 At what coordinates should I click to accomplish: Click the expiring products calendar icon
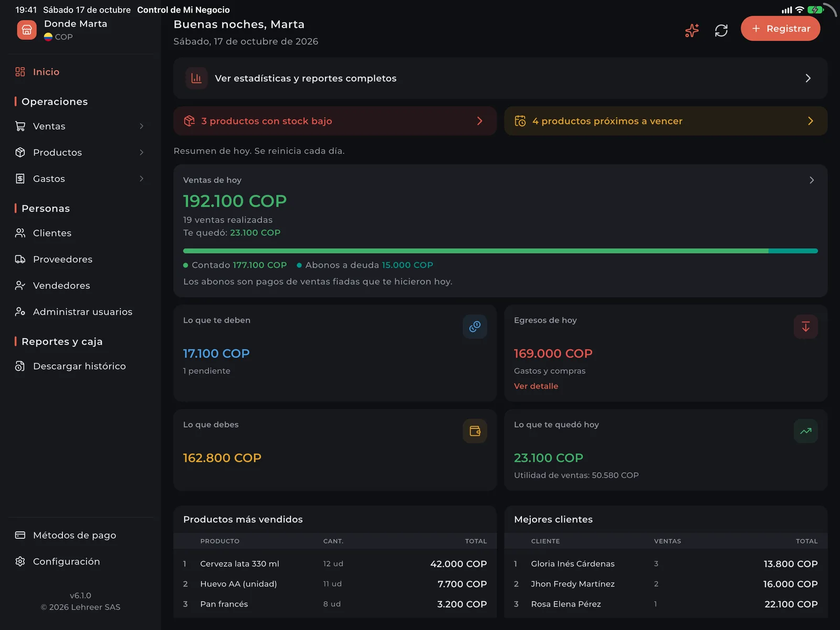[x=520, y=121]
